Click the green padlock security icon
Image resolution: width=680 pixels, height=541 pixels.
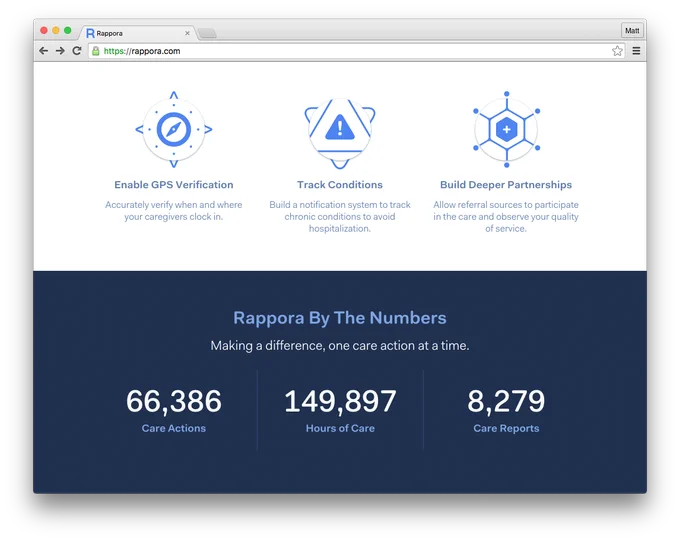point(96,51)
